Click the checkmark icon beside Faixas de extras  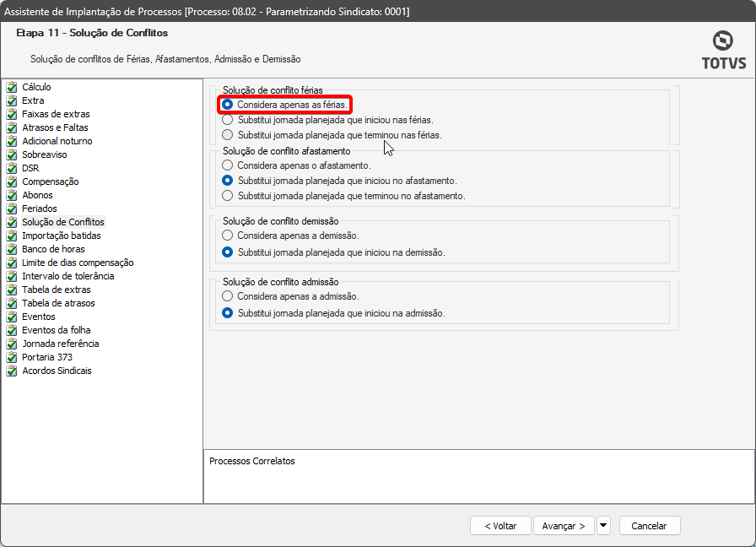(12, 114)
